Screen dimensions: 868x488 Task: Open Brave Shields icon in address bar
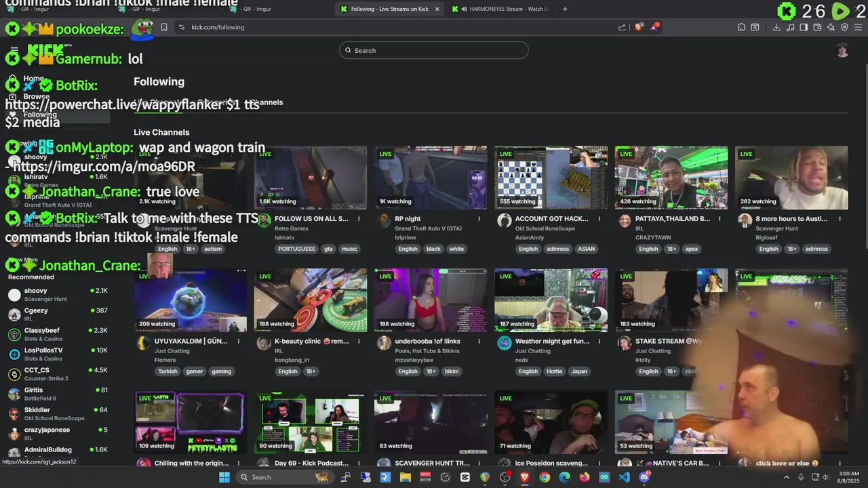click(639, 27)
